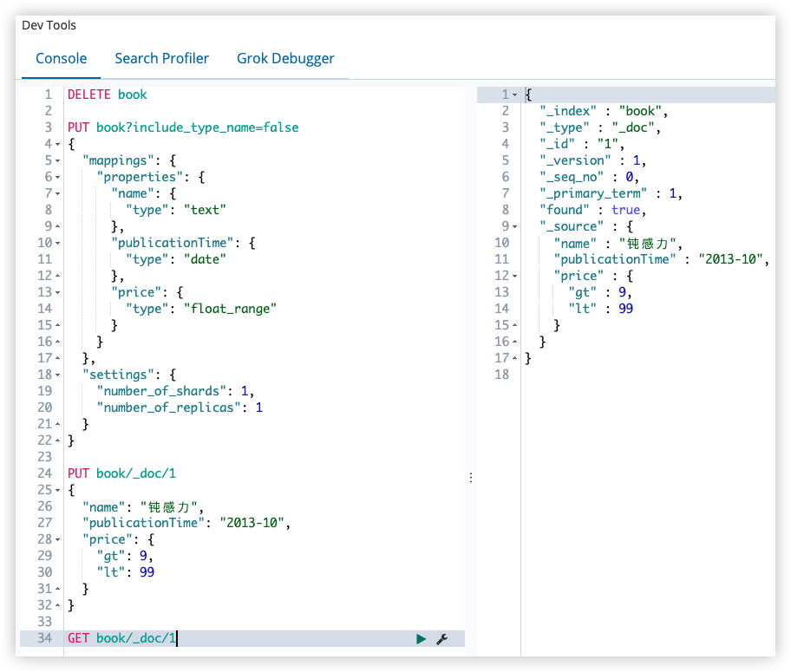The width and height of the screenshot is (791, 672).
Task: Click the "gt": 9 line in request
Action: point(125,556)
